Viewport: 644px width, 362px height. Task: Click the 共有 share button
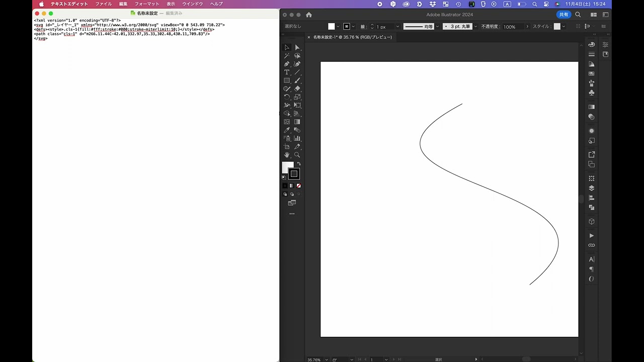pos(563,15)
